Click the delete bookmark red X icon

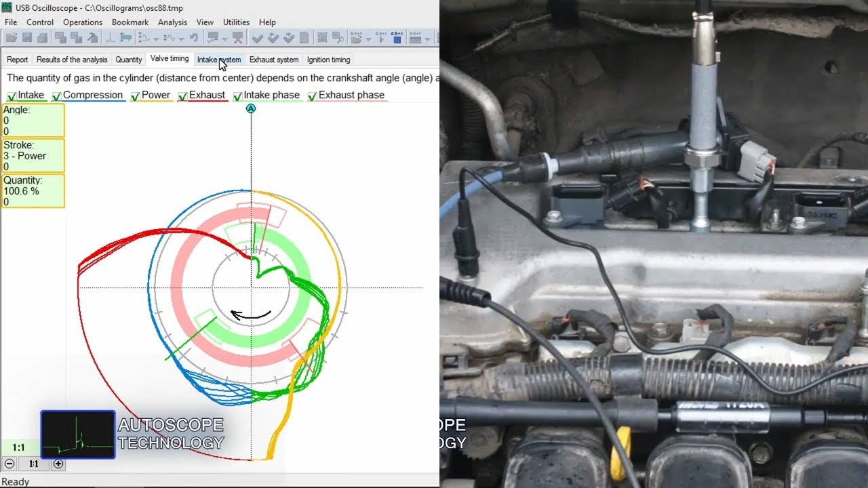237,37
